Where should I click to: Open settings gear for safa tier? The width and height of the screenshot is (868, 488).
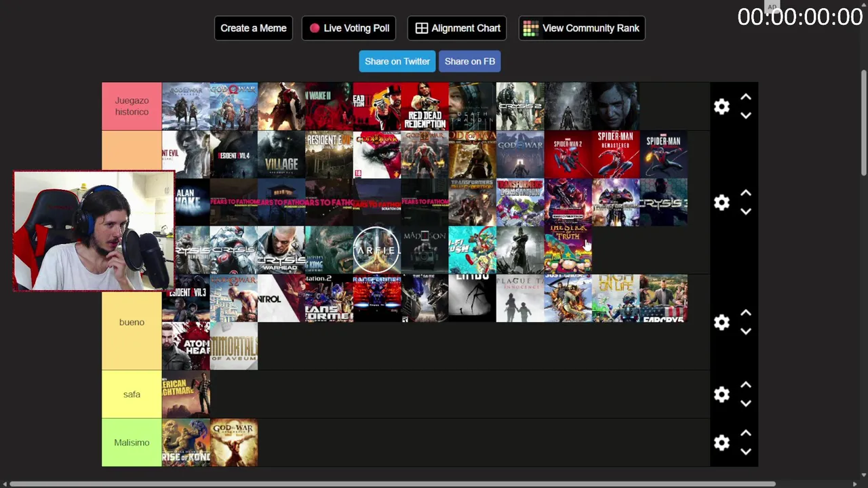722,394
